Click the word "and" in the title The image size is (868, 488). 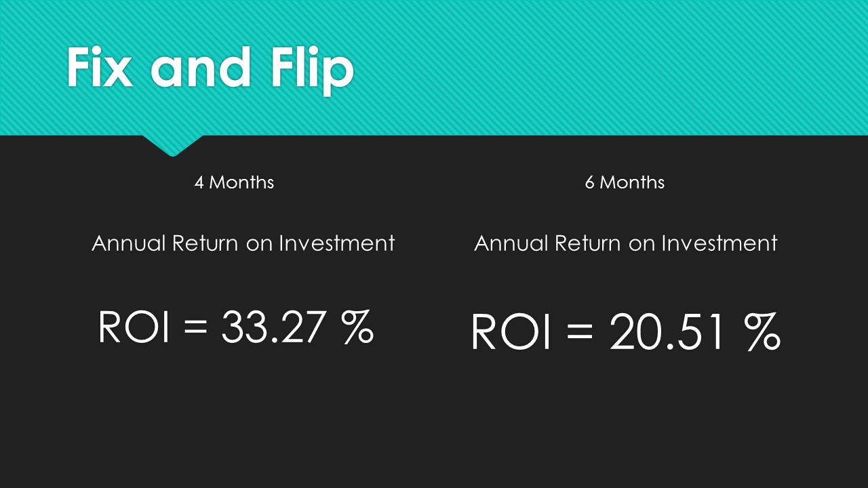point(202,68)
